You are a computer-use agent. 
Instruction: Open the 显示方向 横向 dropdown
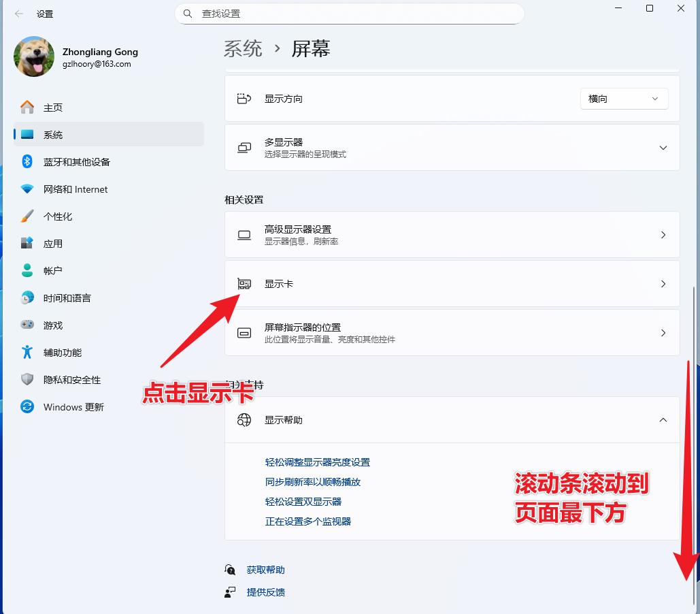tap(624, 99)
